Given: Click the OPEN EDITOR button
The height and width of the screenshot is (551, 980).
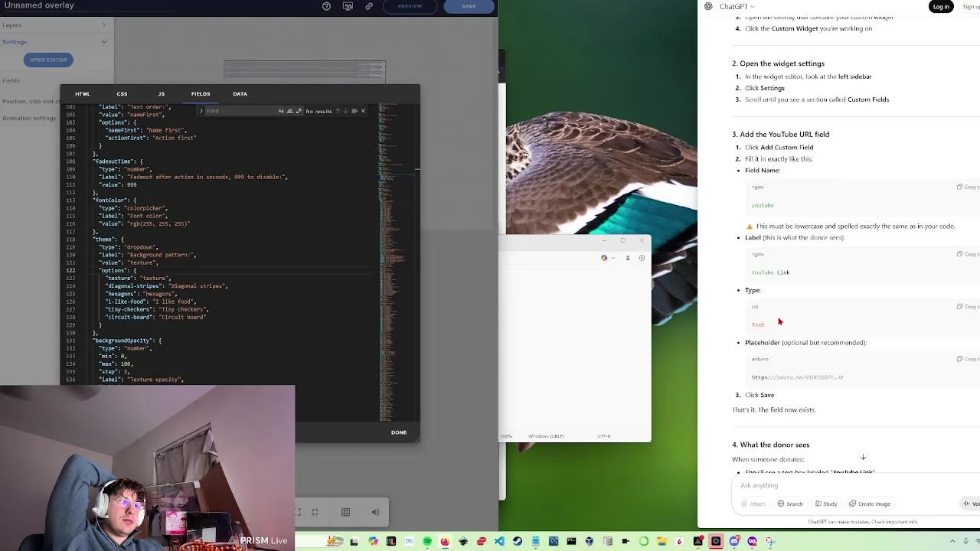Looking at the screenshot, I should (48, 60).
